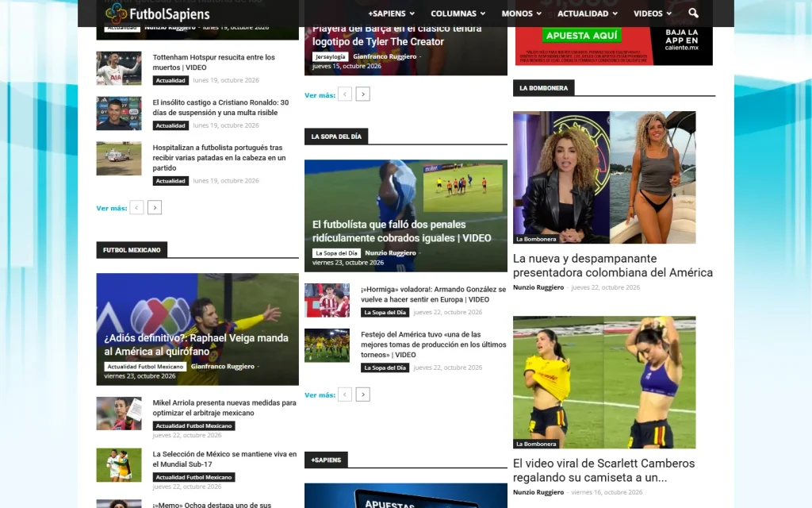Viewport: 812px width, 508px height.
Task: Click Actualidad Futbol Mexicano tag on Arriola article
Action: [193, 425]
